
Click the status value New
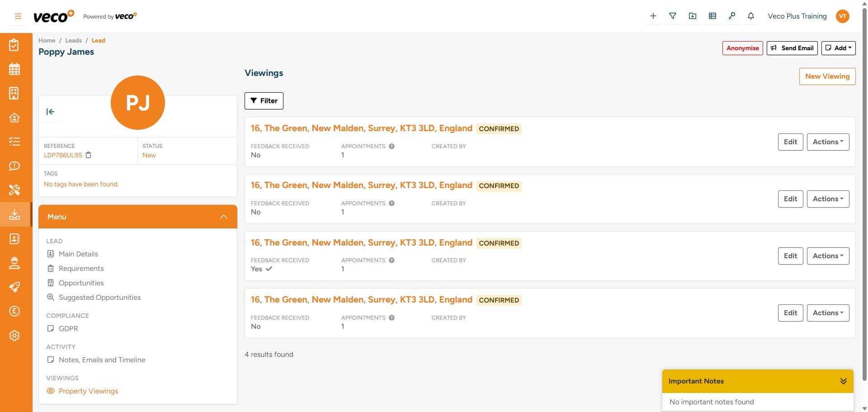[x=149, y=155]
